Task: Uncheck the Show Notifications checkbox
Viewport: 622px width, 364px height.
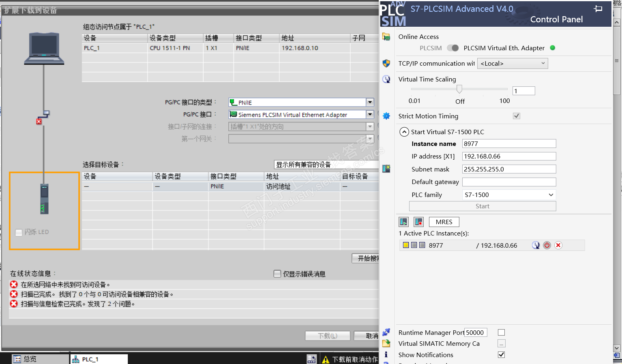Action: (502, 355)
